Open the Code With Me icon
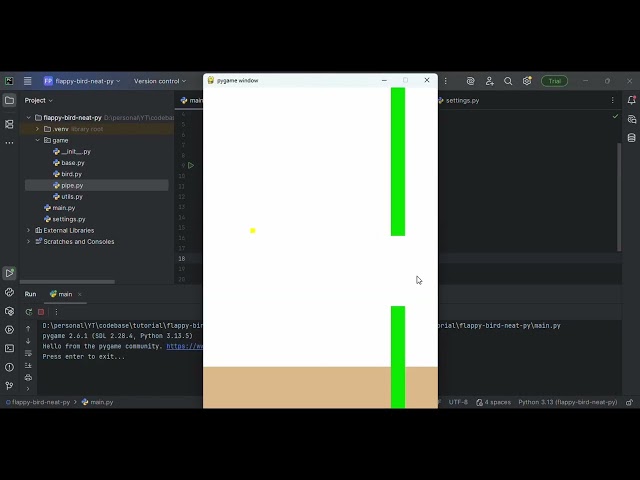This screenshot has height=480, width=640. [x=489, y=81]
